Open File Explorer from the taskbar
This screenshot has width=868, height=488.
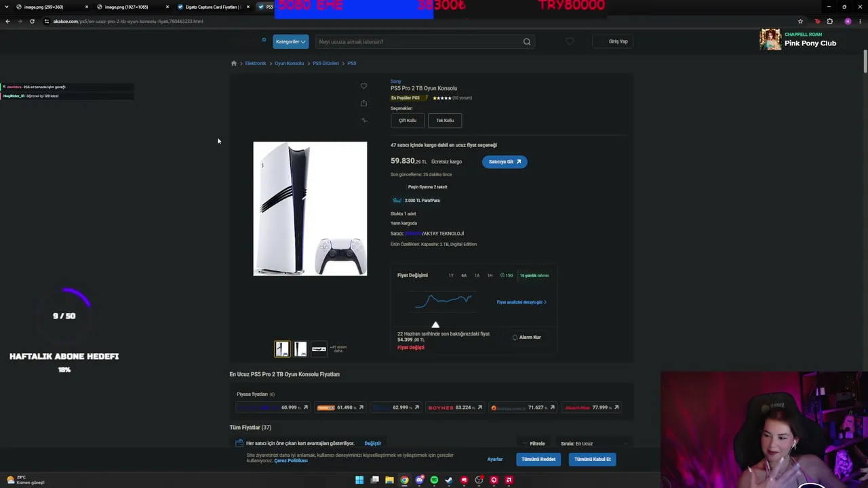click(389, 480)
